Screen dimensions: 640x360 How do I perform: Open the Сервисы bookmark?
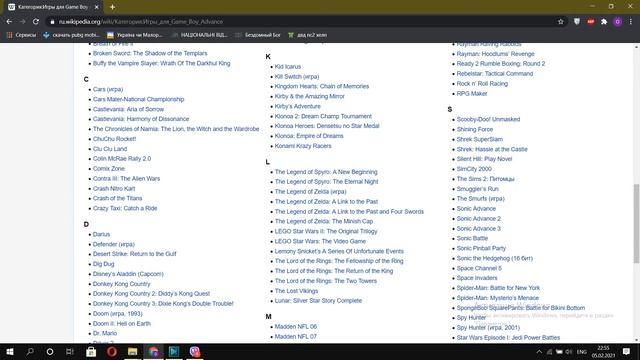22,35
